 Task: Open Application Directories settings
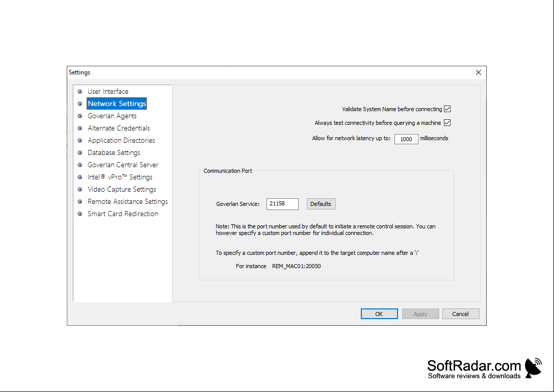(121, 140)
